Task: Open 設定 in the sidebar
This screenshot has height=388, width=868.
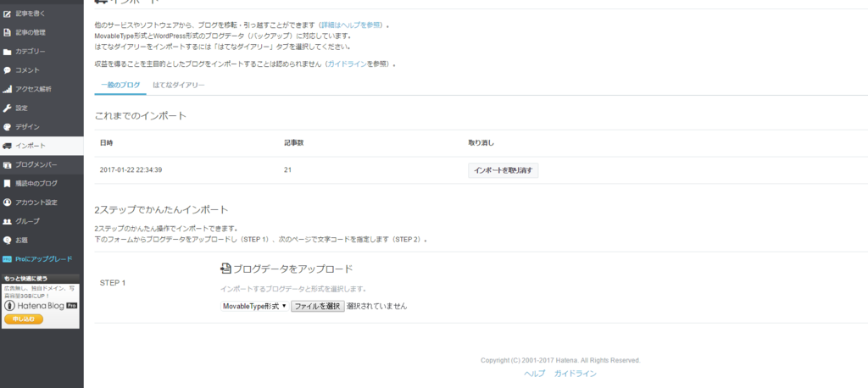Action: click(42, 108)
